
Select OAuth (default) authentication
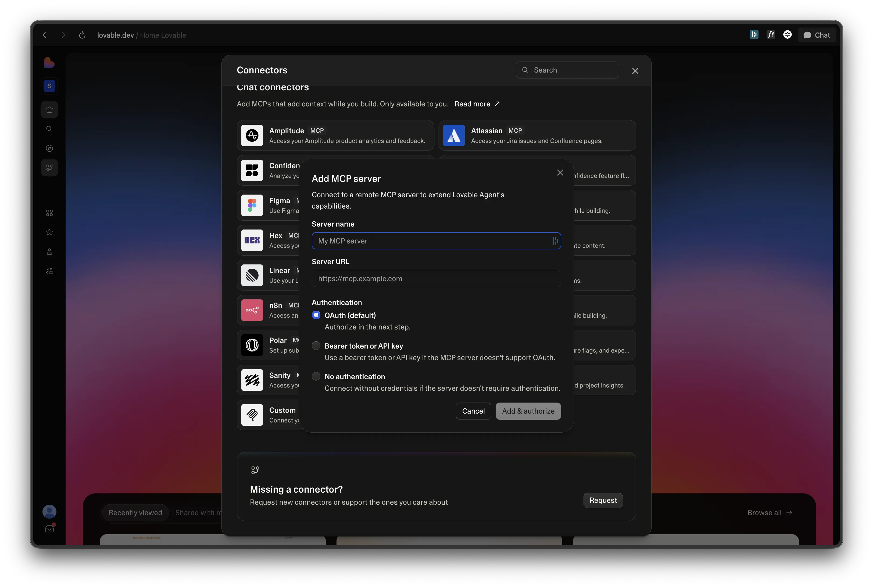[x=316, y=315]
